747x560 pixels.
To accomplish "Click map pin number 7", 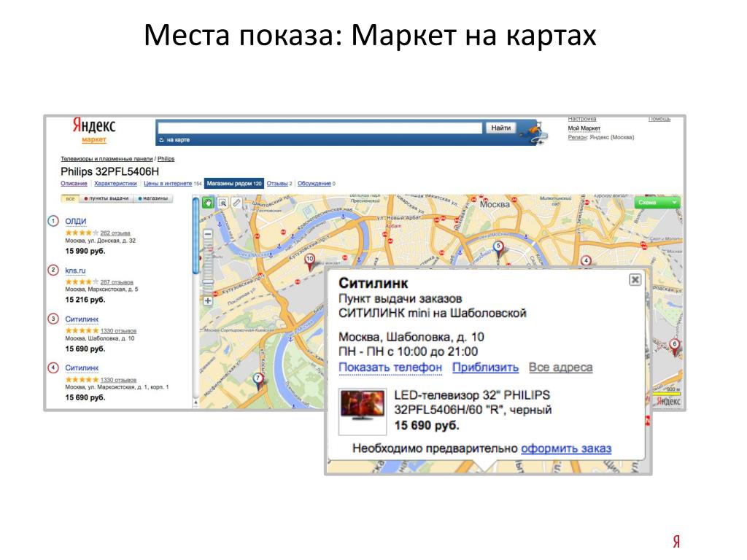I will (x=258, y=381).
